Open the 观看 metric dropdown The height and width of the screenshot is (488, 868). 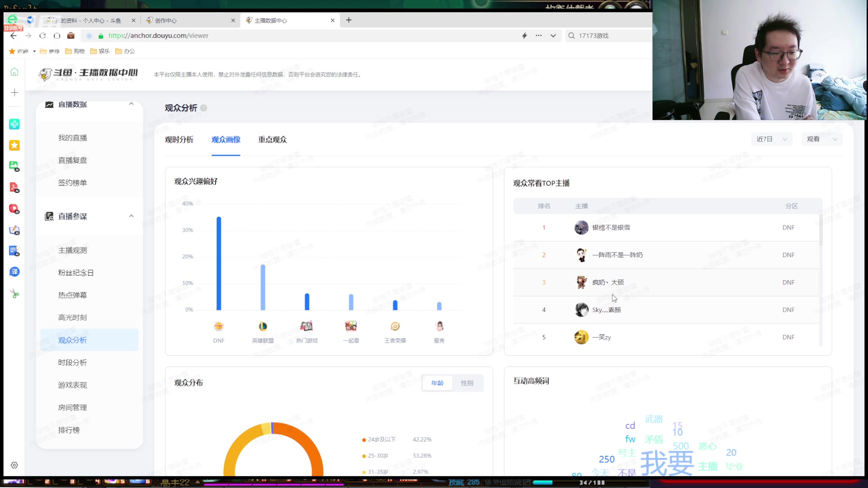(822, 139)
